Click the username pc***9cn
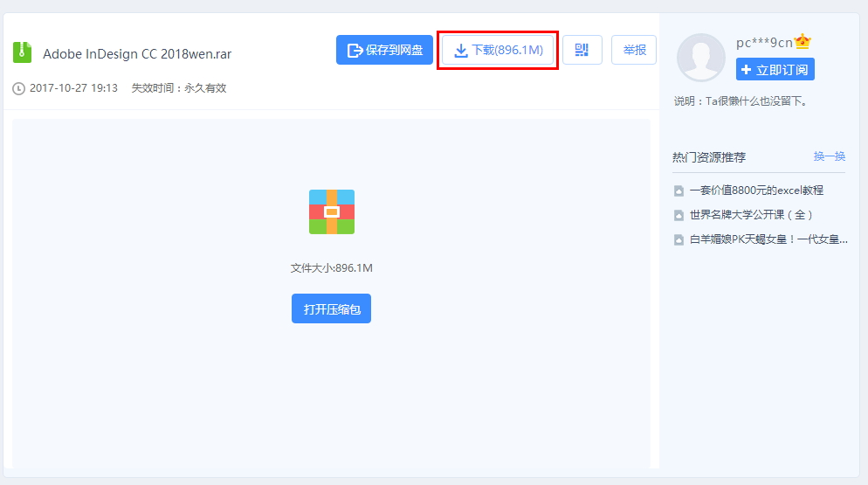This screenshot has width=868, height=485. coord(764,43)
